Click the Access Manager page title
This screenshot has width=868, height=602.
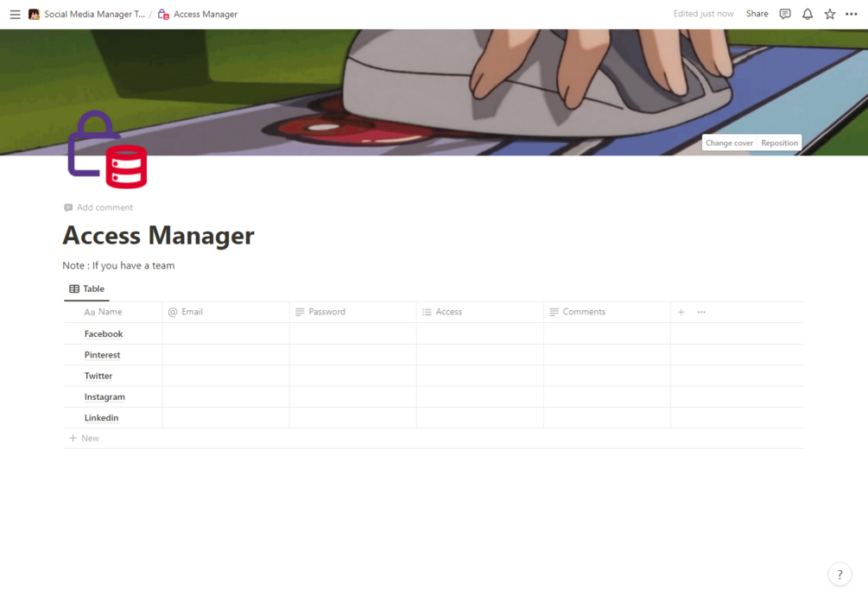coord(158,236)
